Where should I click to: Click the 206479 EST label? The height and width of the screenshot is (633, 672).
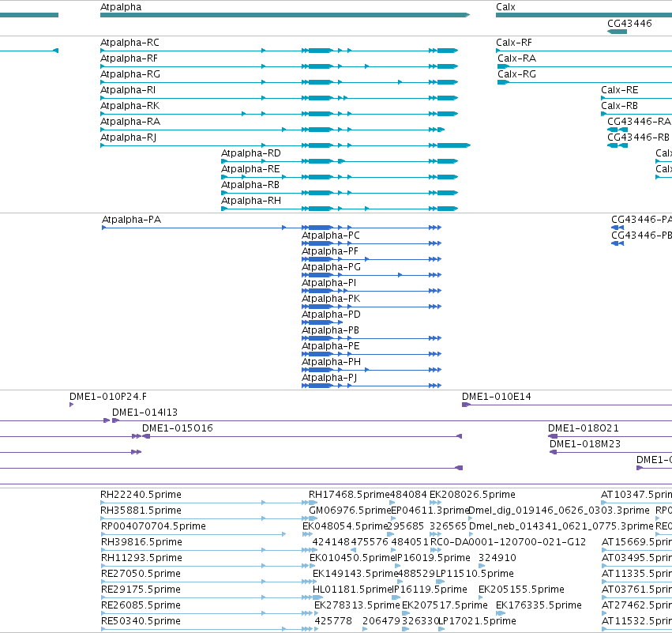click(x=381, y=622)
